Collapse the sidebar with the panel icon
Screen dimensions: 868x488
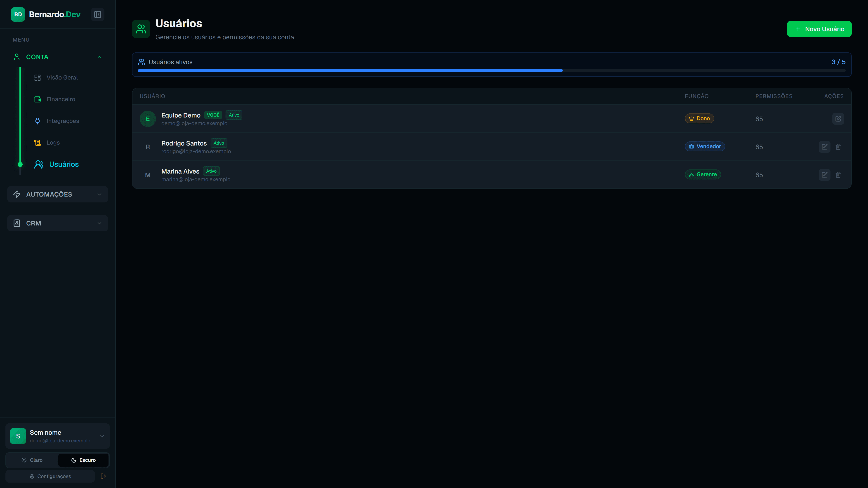point(97,14)
